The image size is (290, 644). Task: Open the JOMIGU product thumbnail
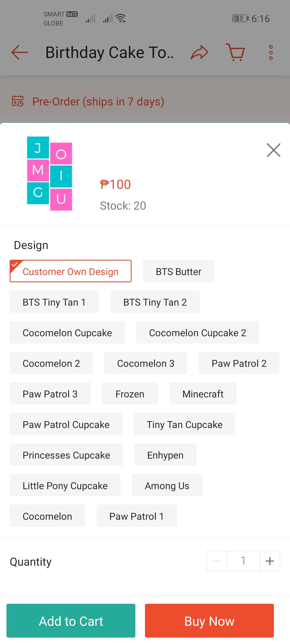click(49, 173)
